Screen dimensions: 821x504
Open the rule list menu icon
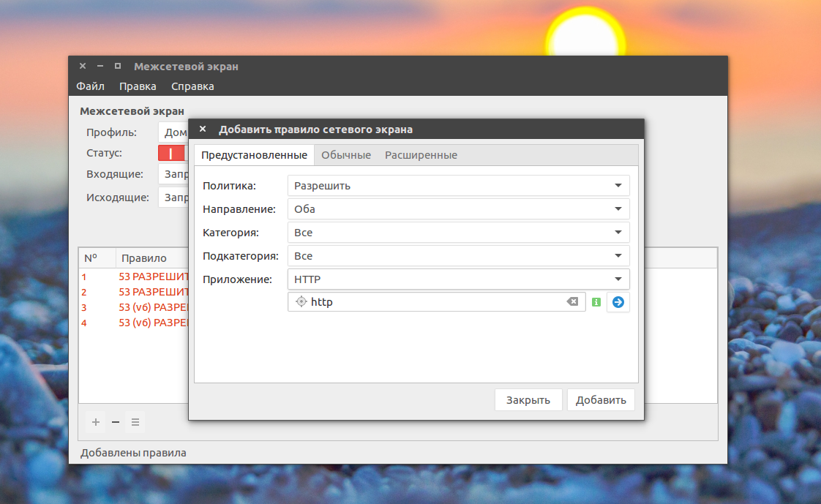point(135,422)
